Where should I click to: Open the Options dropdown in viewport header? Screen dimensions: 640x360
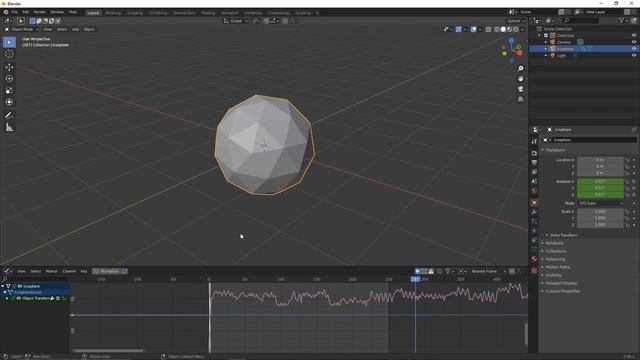pos(516,21)
